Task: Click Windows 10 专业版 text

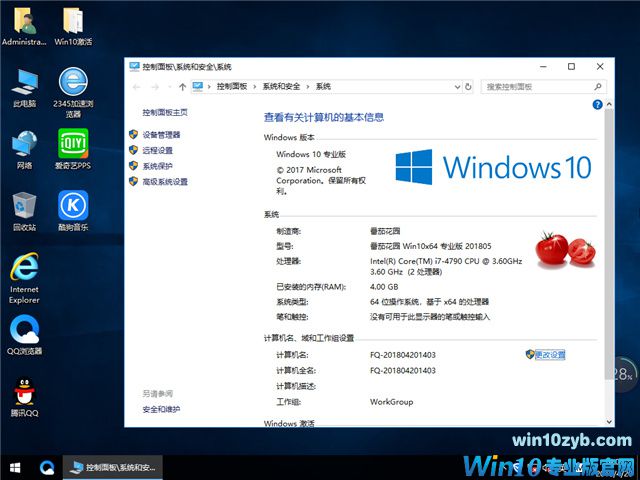Action: [x=311, y=154]
